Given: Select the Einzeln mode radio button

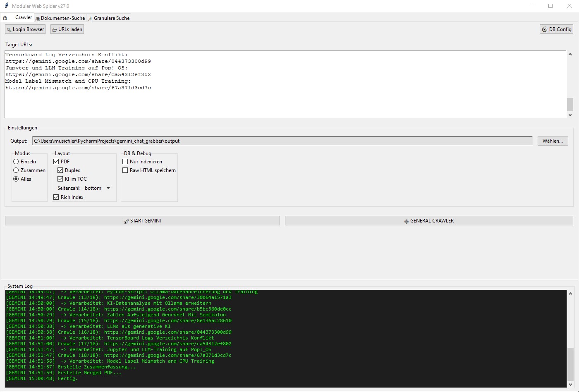Looking at the screenshot, I should 16,162.
